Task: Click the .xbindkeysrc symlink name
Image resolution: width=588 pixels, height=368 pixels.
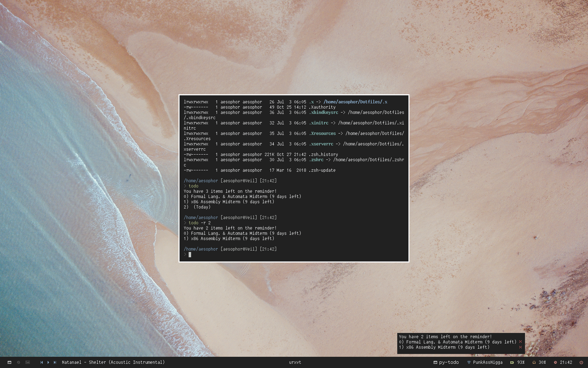Action: pyautogui.click(x=323, y=112)
